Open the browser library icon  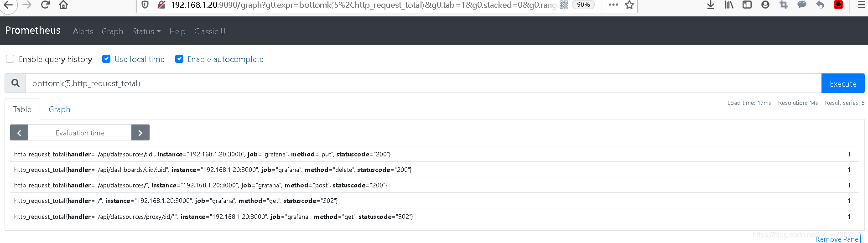coord(729,5)
